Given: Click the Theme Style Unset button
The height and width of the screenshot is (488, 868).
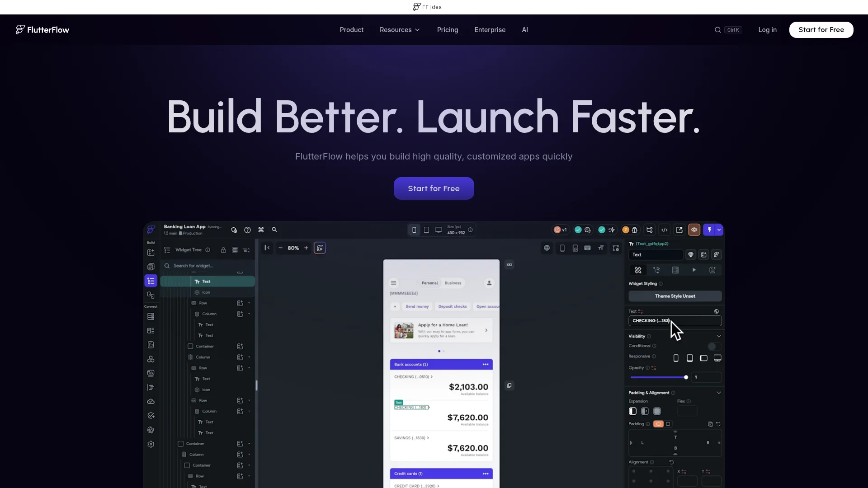Looking at the screenshot, I should 675,296.
